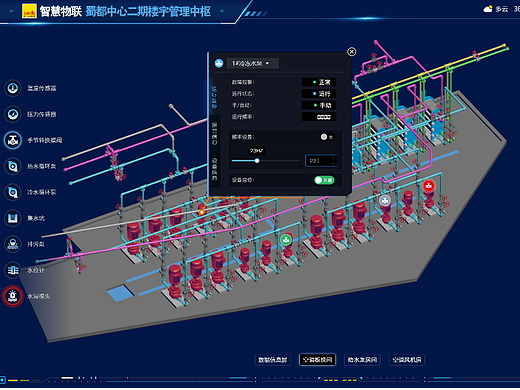Switch to the middle vertical tab in popup

(214, 133)
